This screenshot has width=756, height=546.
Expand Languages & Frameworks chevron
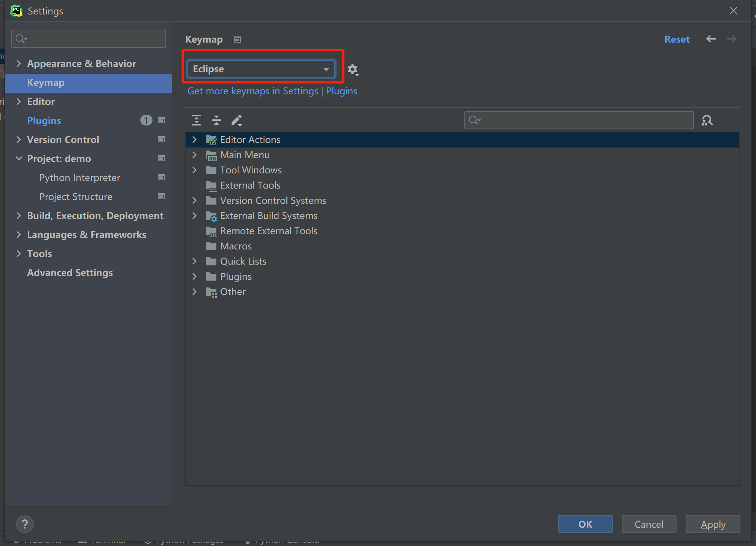pos(19,234)
